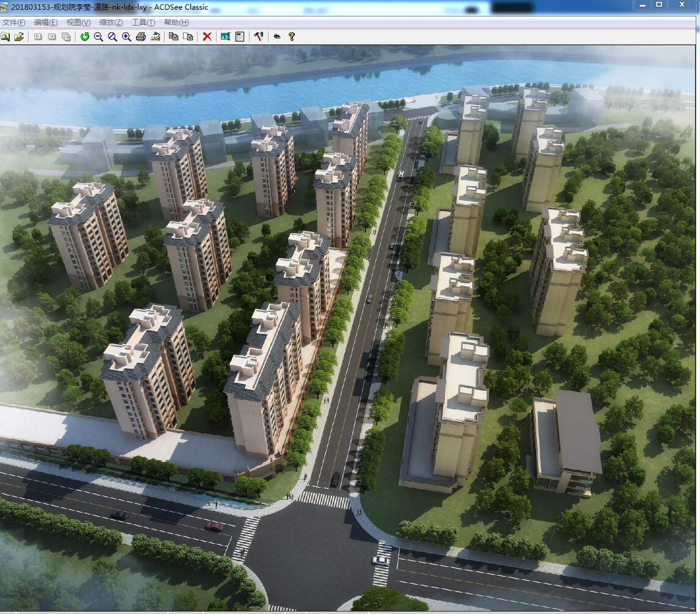Open the 视图(V) menu
Image resolution: width=700 pixels, height=614 pixels.
[78, 23]
